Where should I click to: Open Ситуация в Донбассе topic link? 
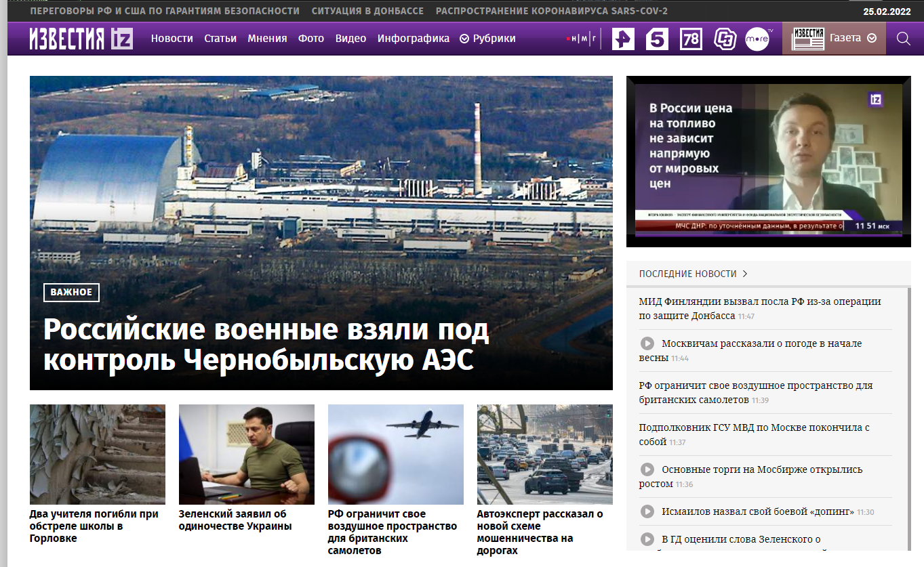(367, 11)
